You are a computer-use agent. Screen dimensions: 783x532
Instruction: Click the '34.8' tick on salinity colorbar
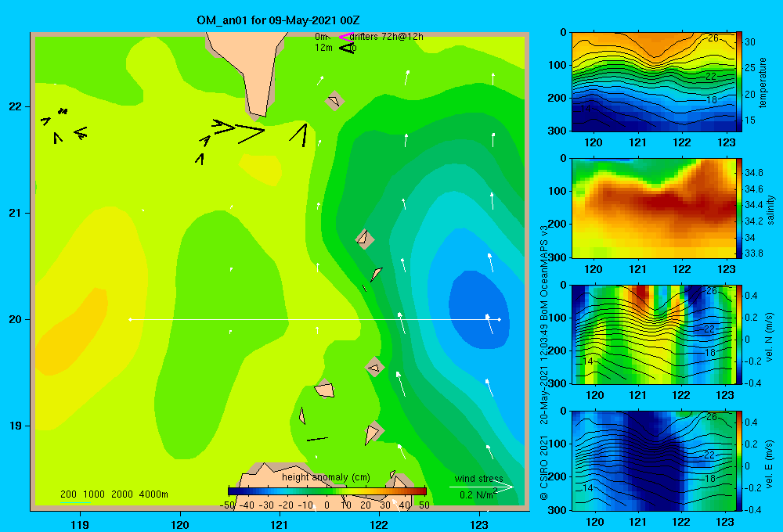[x=754, y=173]
